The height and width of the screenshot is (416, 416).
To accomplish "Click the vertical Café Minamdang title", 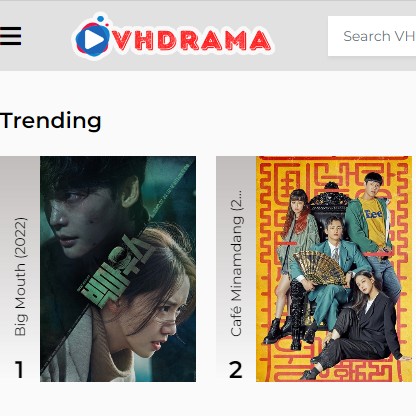I will (236, 263).
